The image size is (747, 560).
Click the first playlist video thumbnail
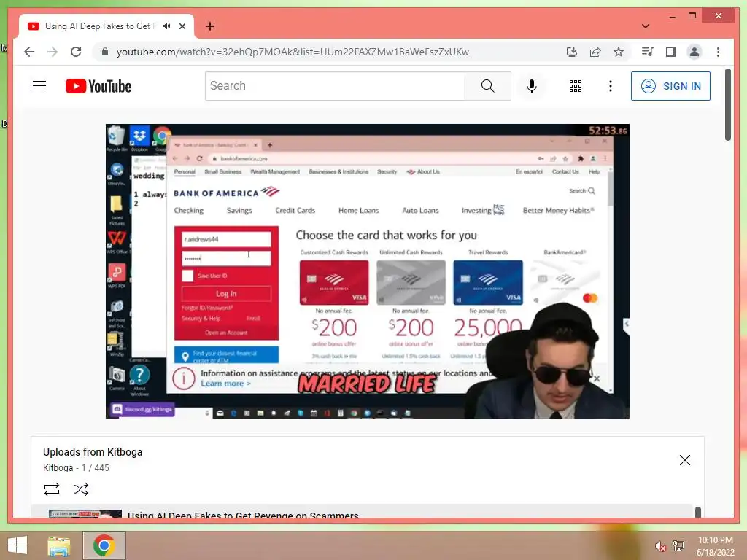[x=85, y=513]
